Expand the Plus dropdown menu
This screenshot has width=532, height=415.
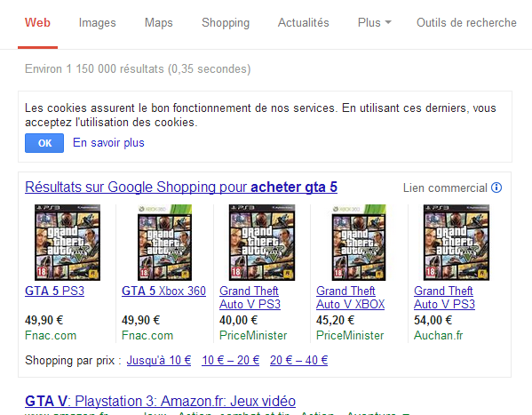click(x=374, y=23)
